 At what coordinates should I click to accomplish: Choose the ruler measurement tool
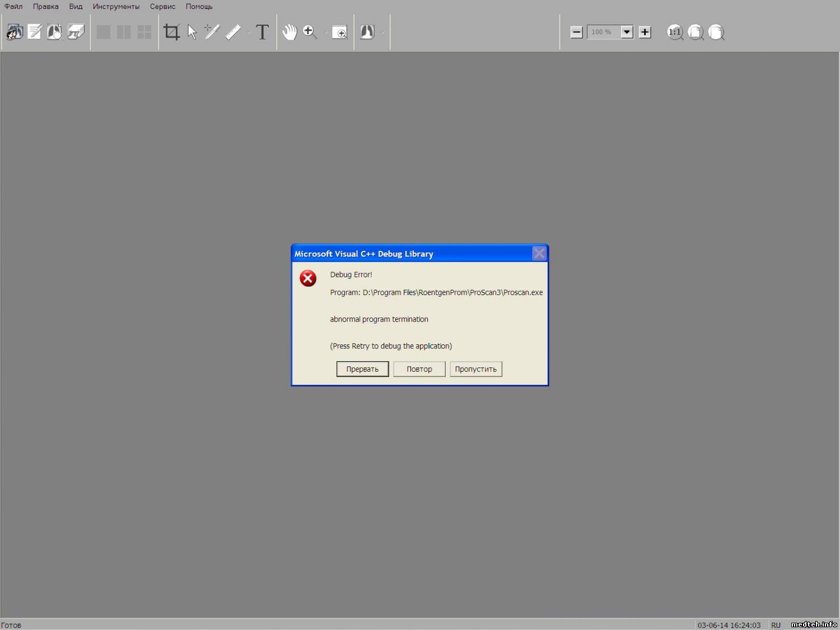[233, 32]
